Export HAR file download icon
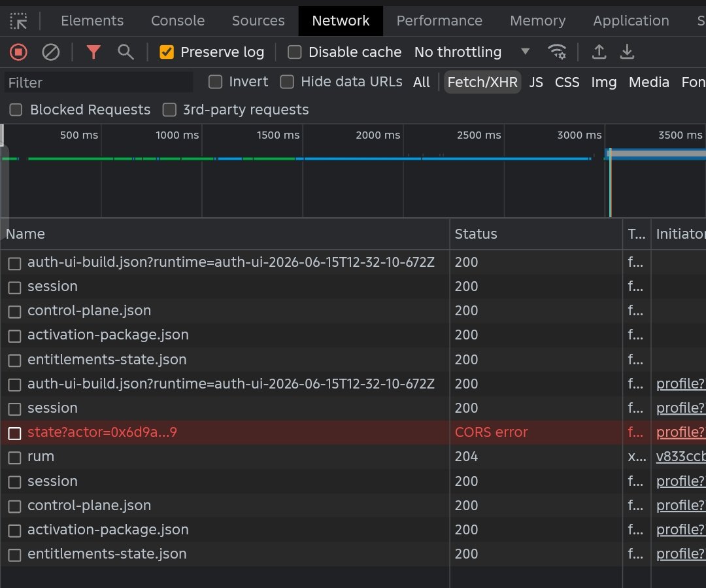The width and height of the screenshot is (706, 588). (x=627, y=52)
